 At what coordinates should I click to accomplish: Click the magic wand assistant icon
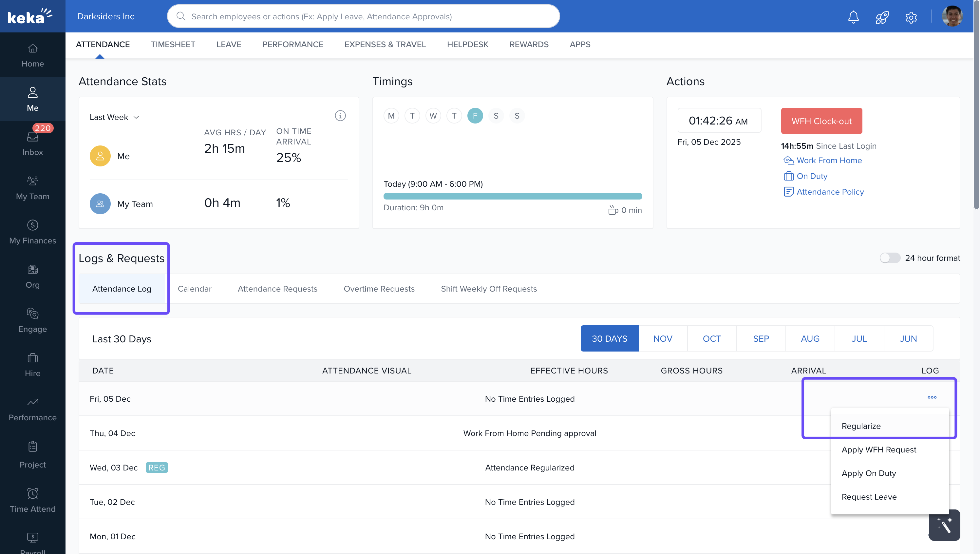coord(944,525)
